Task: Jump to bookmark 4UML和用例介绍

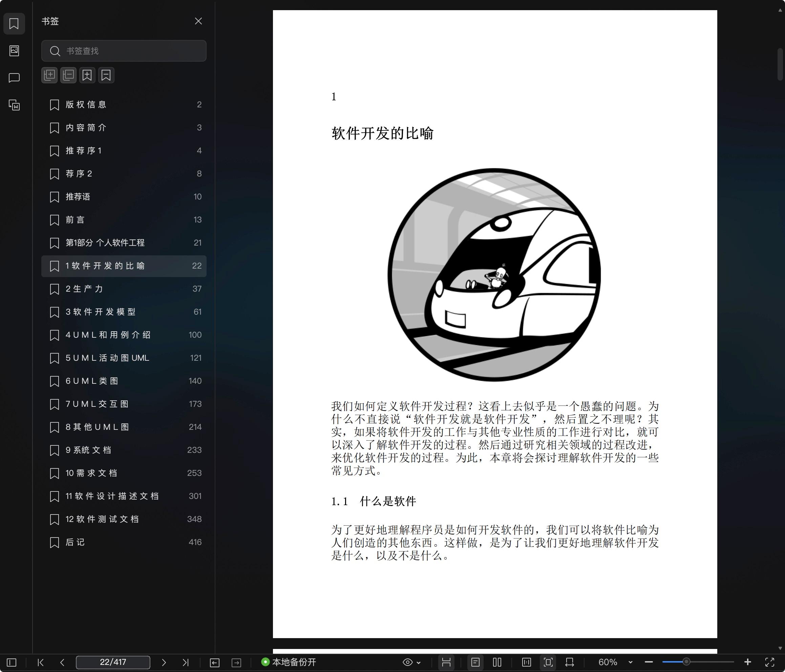Action: 124,335
